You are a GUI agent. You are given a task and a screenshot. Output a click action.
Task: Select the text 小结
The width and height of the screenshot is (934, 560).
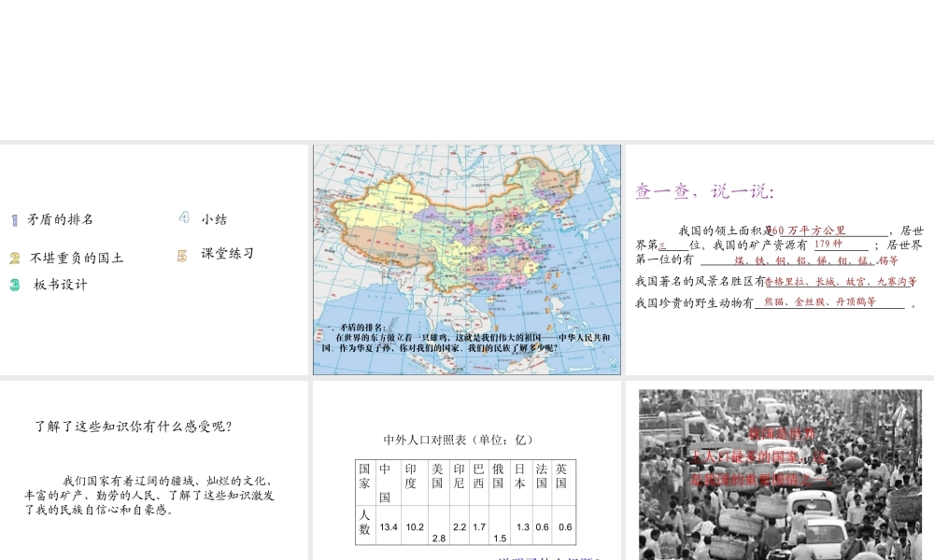pos(215,219)
